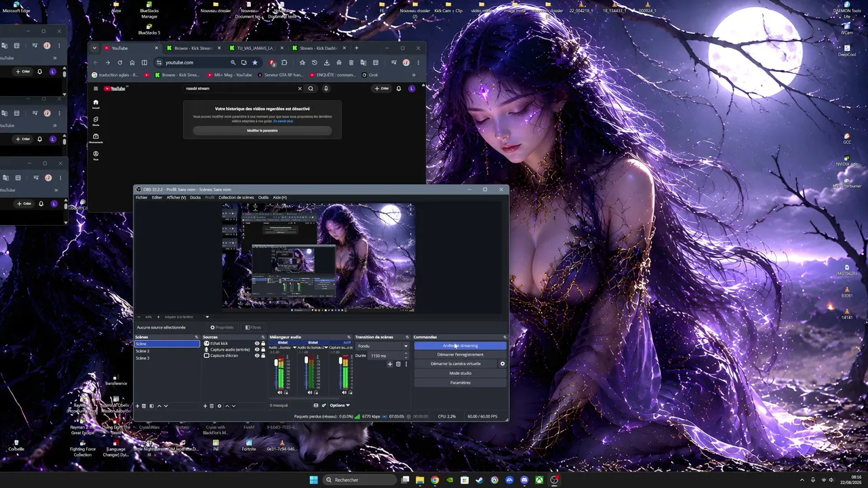Open the Editer menu in OBS
The height and width of the screenshot is (488, 868).
coord(157,197)
